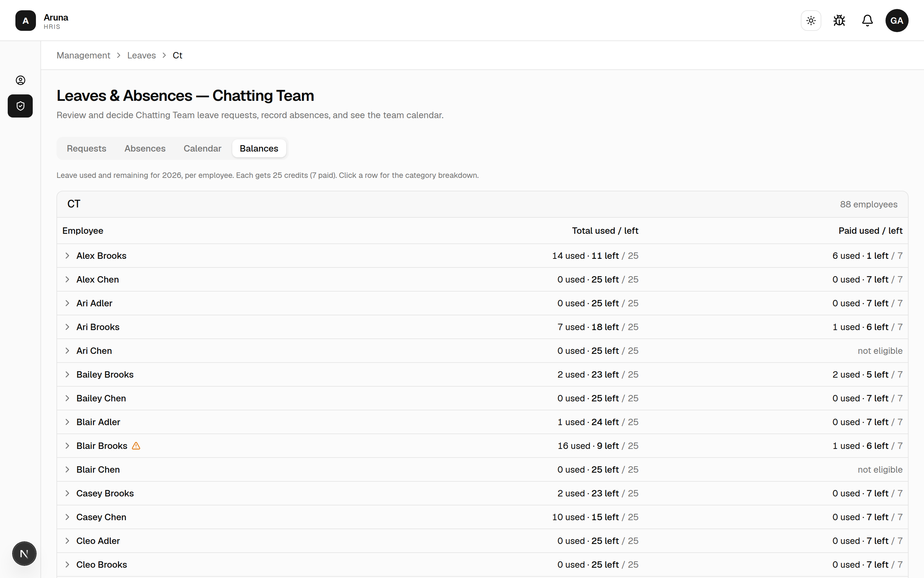Click the Blair Brooks name

(x=102, y=446)
